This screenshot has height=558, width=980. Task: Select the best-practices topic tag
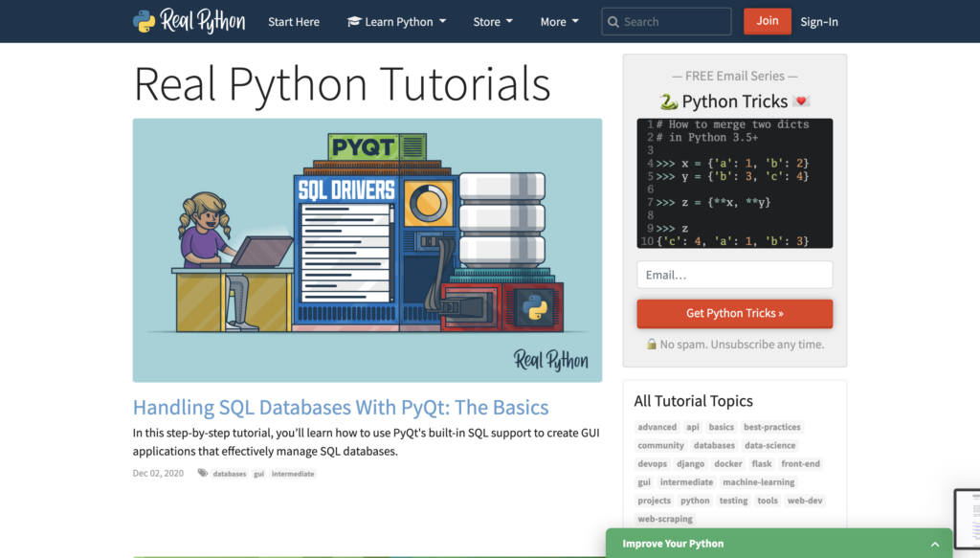pos(772,427)
